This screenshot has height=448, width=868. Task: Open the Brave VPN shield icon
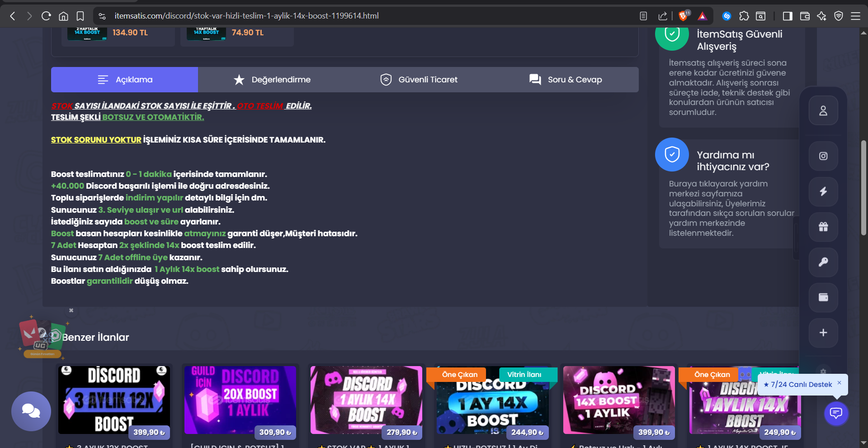point(839,16)
